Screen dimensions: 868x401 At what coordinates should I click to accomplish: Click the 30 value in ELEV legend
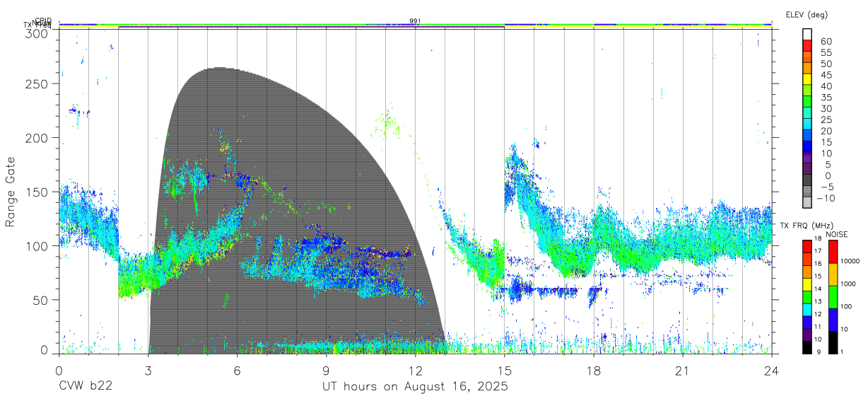pyautogui.click(x=826, y=109)
